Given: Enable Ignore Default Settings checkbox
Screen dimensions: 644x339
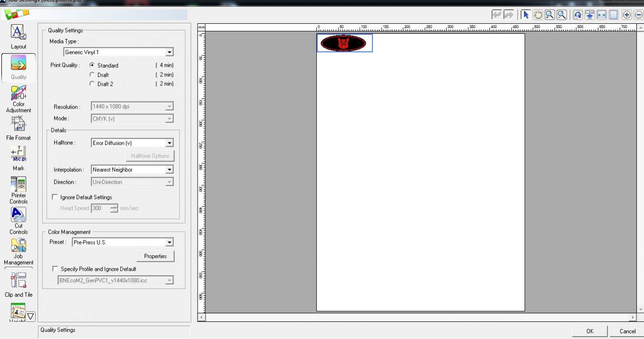Looking at the screenshot, I should click(x=55, y=197).
